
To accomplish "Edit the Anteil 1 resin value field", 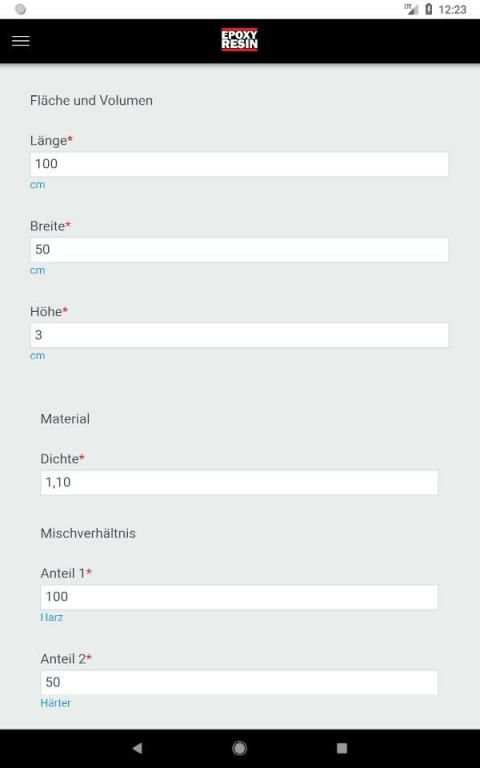I will pyautogui.click(x=239, y=597).
